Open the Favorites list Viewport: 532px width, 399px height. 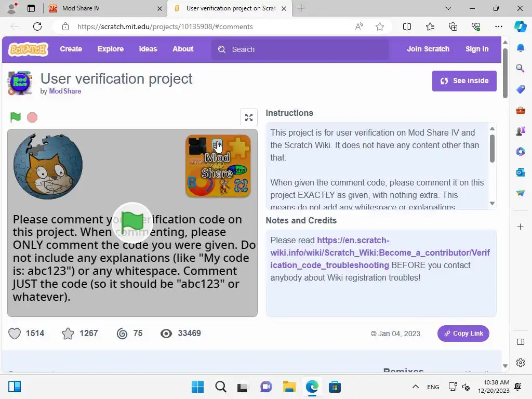[x=430, y=26]
